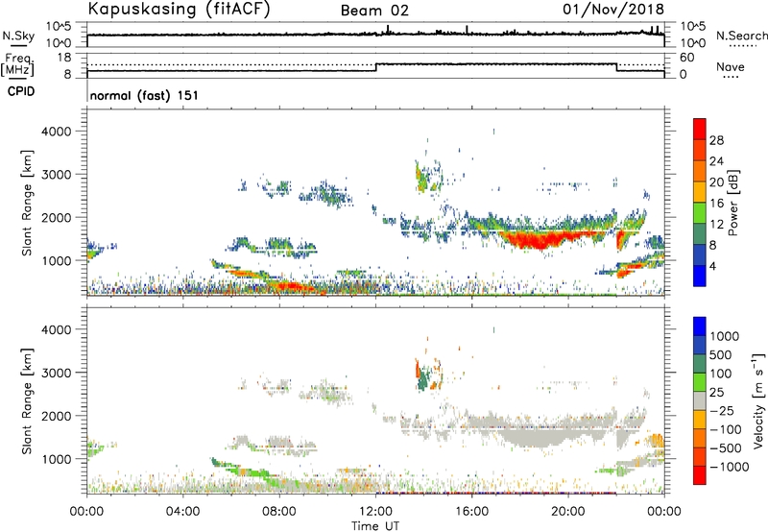The height and width of the screenshot is (532, 768).
Task: Click the 3000 km echo cluster near 14:00 in the power panel
Action: [428, 178]
